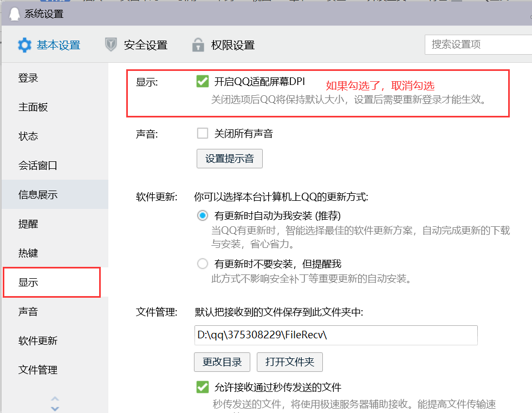
Task: Select 软件更新 in the sidebar
Action: (55, 340)
